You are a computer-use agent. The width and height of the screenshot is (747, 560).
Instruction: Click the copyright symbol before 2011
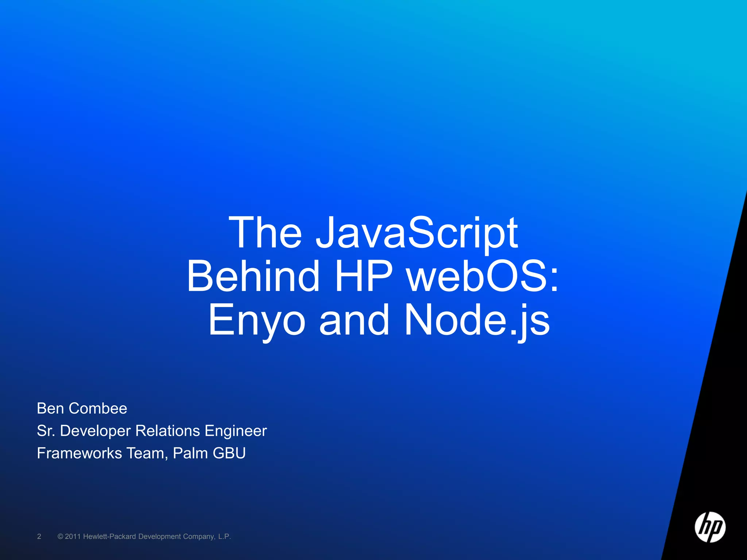61,536
